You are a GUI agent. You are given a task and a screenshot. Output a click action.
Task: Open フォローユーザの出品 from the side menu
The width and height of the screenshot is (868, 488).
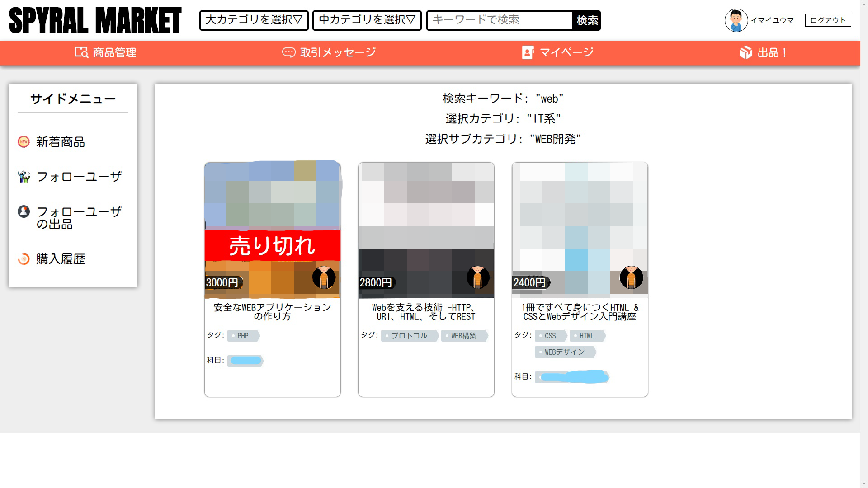[79, 218]
